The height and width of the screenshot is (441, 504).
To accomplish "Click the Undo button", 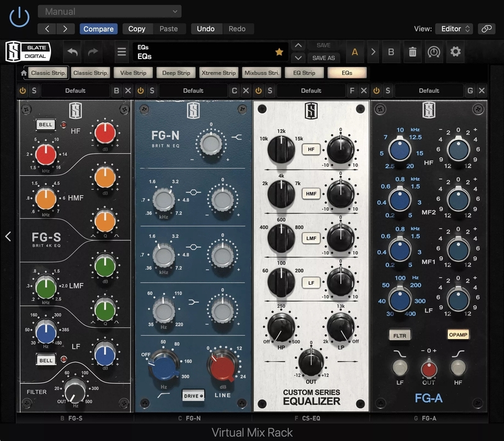I will tap(205, 29).
